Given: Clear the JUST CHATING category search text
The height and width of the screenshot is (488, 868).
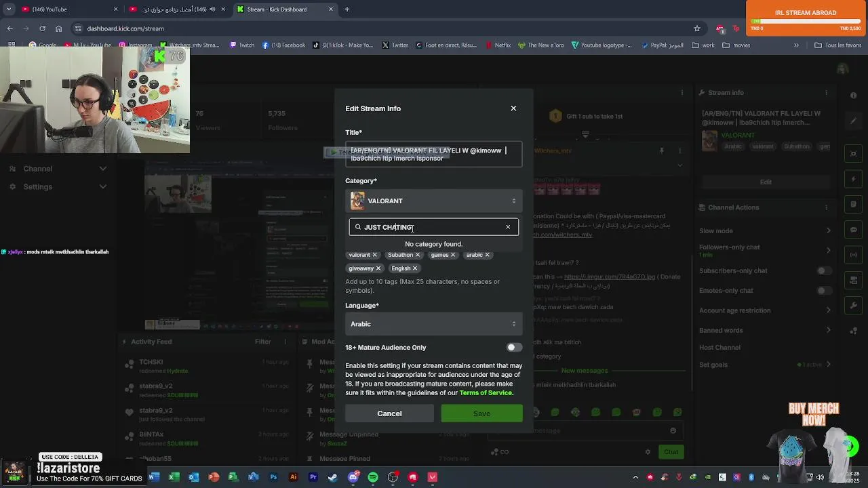Looking at the screenshot, I should [508, 227].
